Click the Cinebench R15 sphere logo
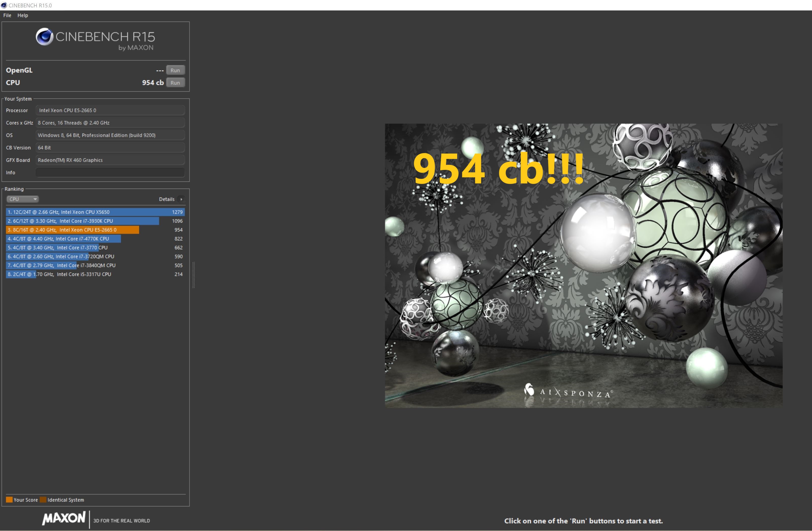The image size is (812, 531). [x=44, y=37]
